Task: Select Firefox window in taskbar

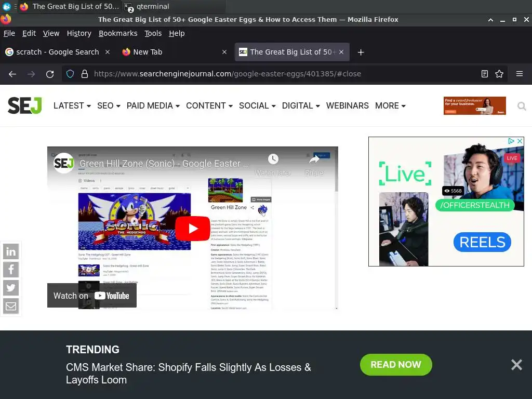Action: coord(69,6)
